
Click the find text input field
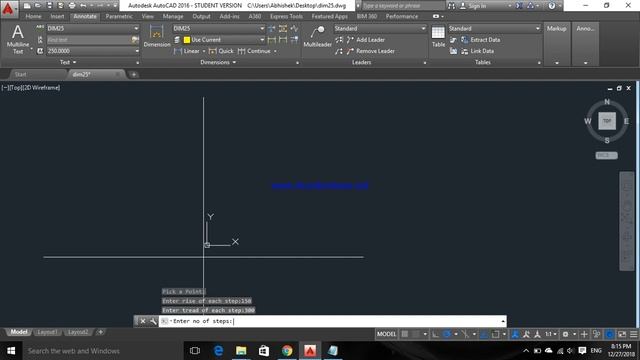click(x=89, y=40)
